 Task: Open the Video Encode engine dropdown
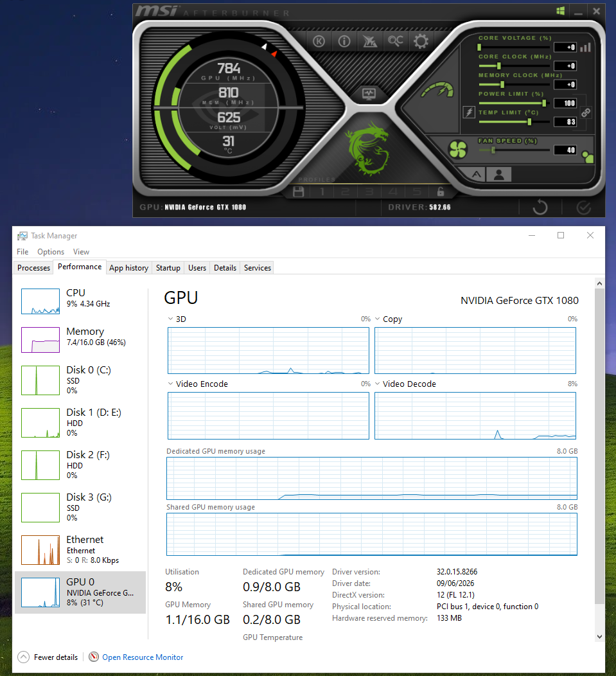pyautogui.click(x=170, y=384)
